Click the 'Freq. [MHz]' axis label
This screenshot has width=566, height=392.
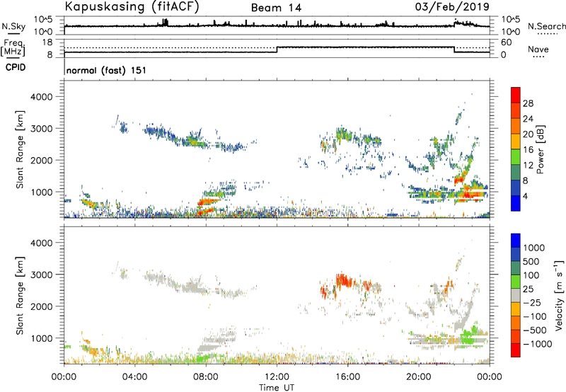coord(13,47)
